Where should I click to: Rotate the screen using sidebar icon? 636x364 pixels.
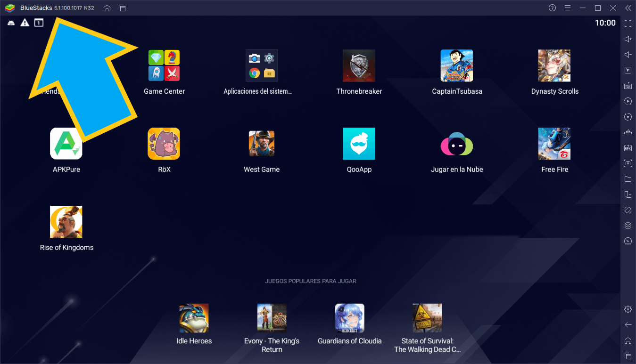coord(628,210)
